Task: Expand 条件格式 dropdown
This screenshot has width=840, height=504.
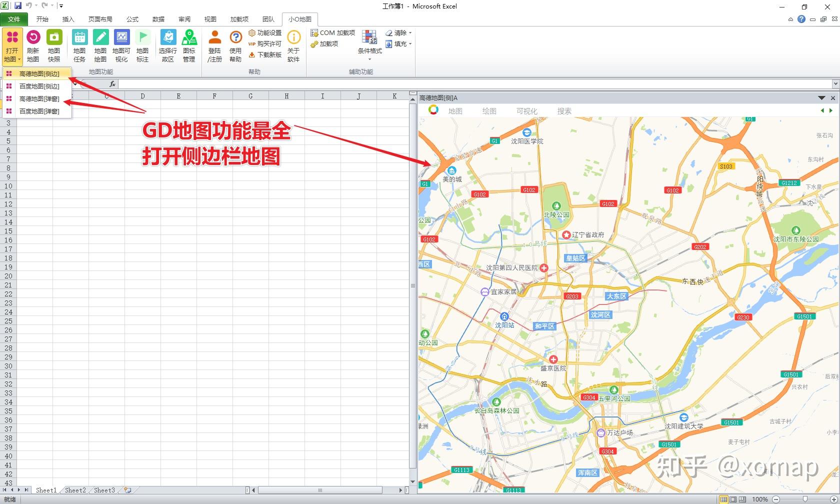Action: (x=369, y=46)
